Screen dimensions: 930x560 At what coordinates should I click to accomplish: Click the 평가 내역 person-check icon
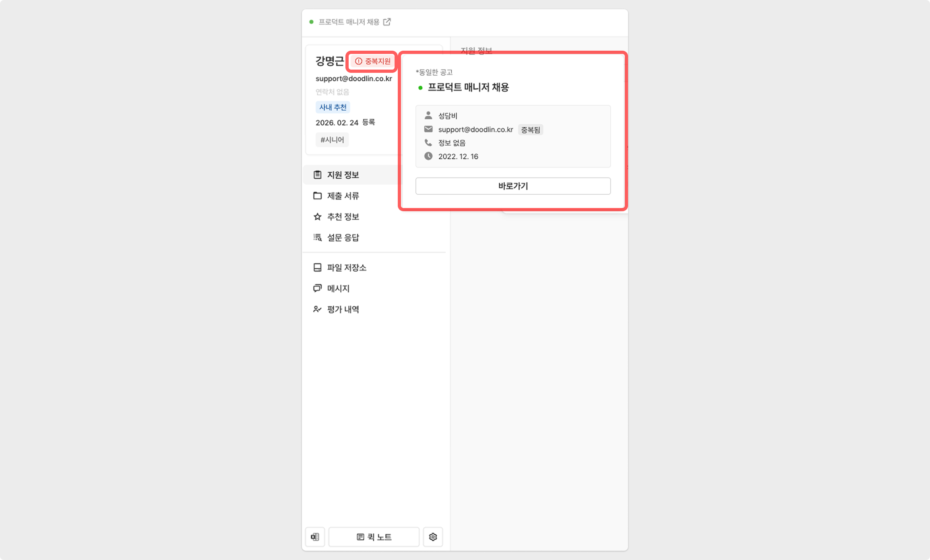click(x=317, y=309)
